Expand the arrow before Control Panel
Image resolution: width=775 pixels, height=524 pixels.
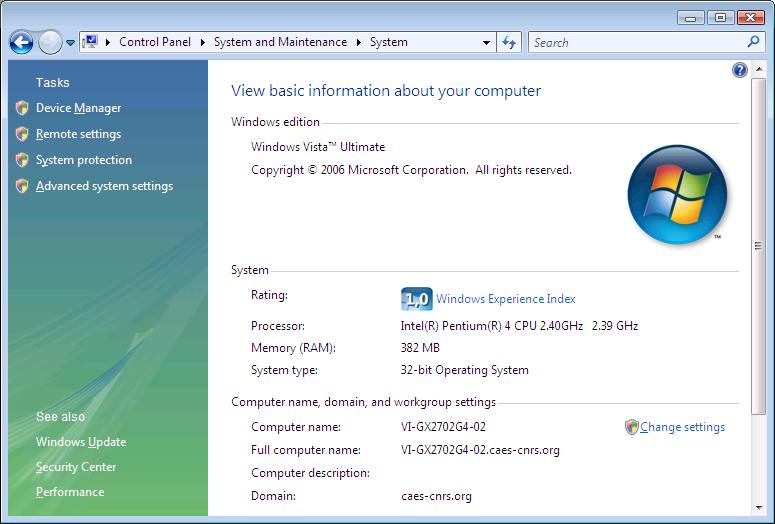click(107, 43)
